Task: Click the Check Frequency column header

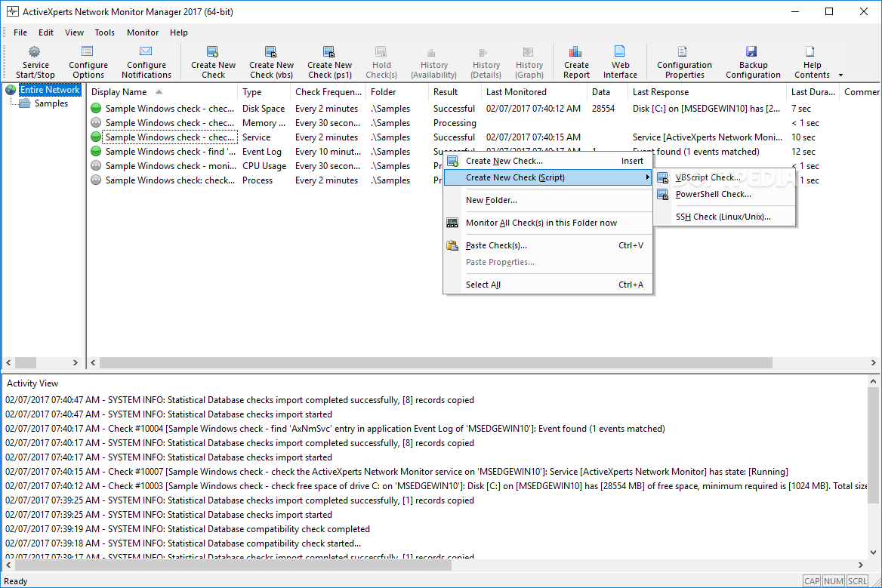Action: point(328,91)
